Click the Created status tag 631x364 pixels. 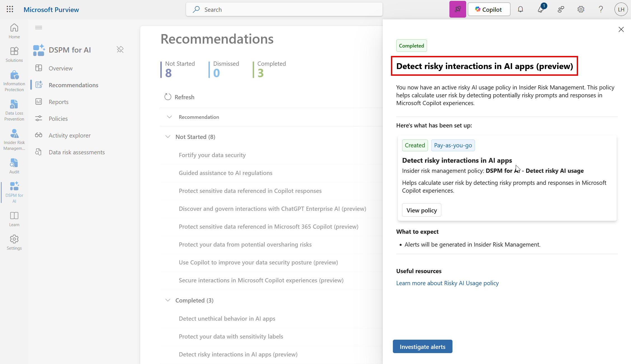(415, 145)
